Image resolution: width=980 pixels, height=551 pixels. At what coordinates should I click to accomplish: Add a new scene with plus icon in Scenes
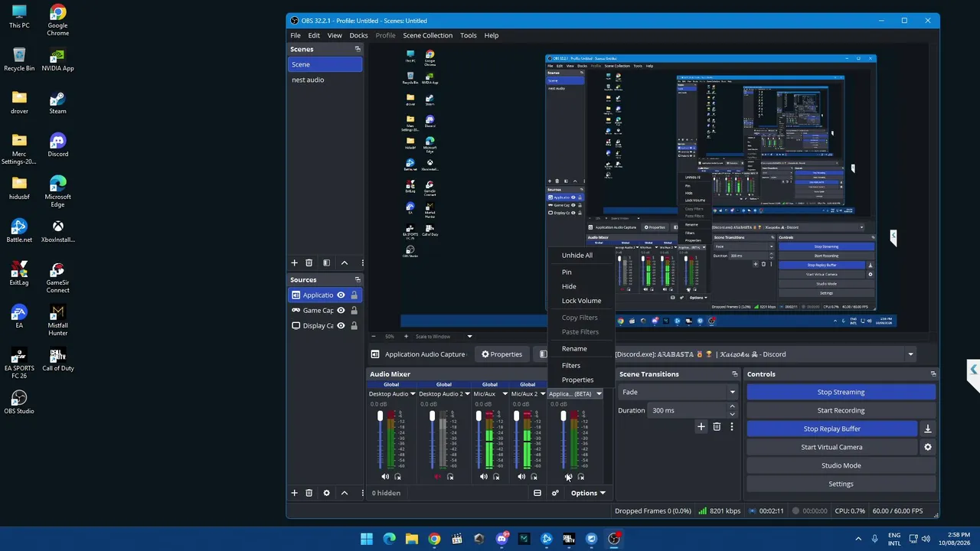pos(294,262)
